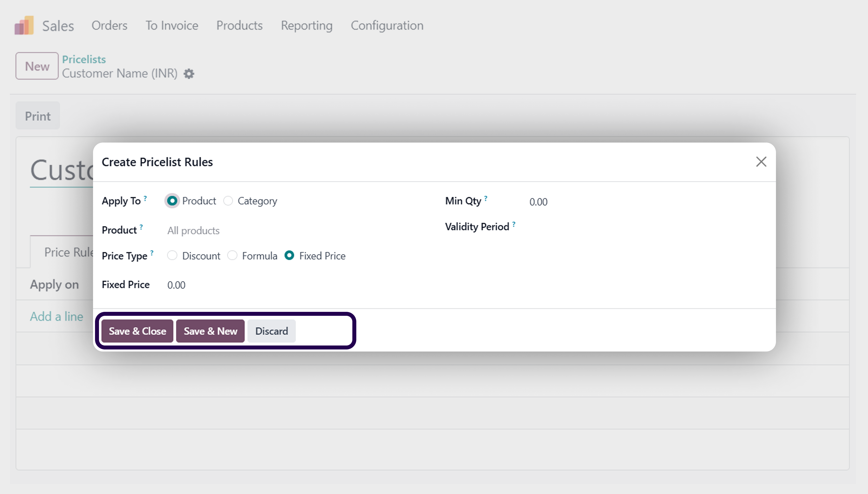The height and width of the screenshot is (494, 868).
Task: Choose the Discount price type
Action: click(x=172, y=255)
